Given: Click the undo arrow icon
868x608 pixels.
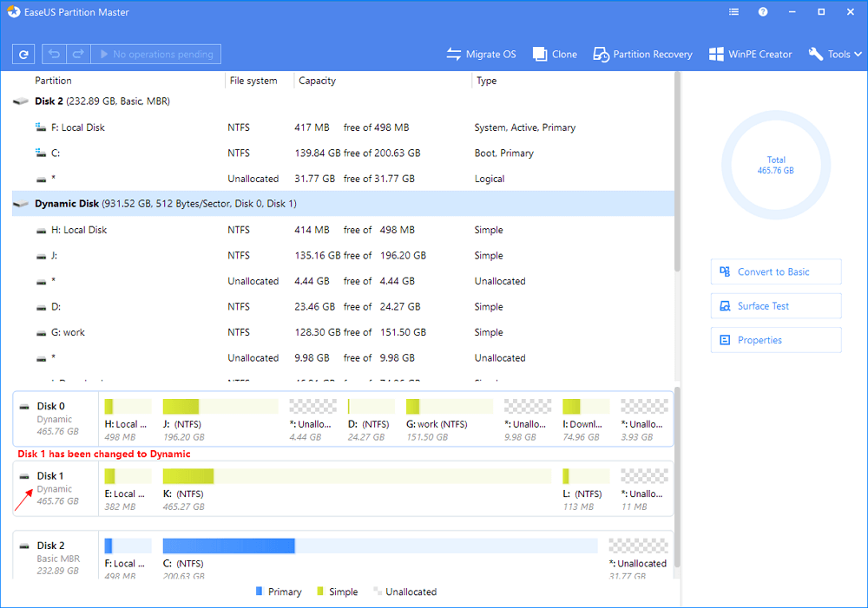Looking at the screenshot, I should click(55, 55).
